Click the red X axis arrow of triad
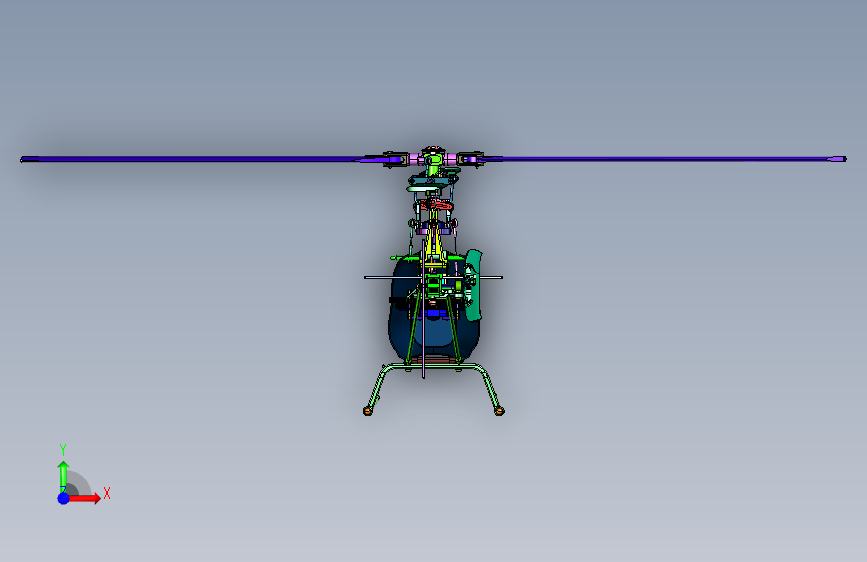867x562 pixels. pyautogui.click(x=84, y=498)
